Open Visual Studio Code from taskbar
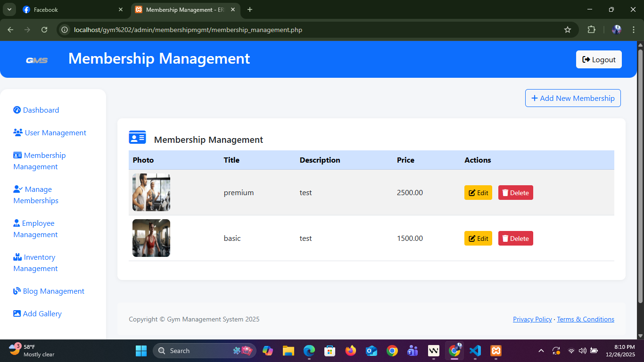 point(475,351)
